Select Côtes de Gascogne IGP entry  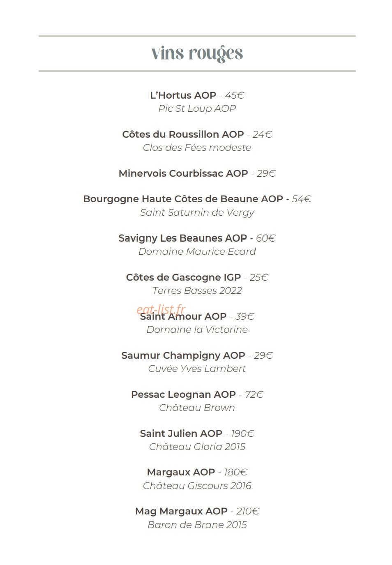[x=197, y=277]
